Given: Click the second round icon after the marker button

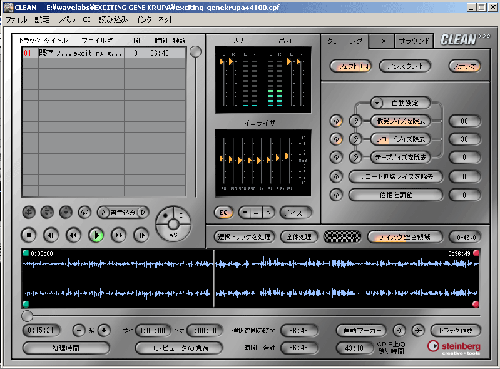Looking at the screenshot, I should (418, 331).
